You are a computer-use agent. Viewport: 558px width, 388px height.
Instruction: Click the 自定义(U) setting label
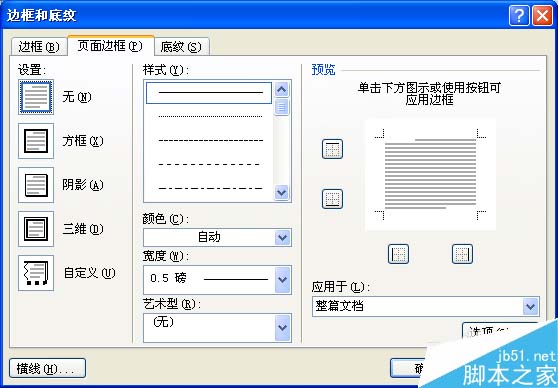[89, 273]
